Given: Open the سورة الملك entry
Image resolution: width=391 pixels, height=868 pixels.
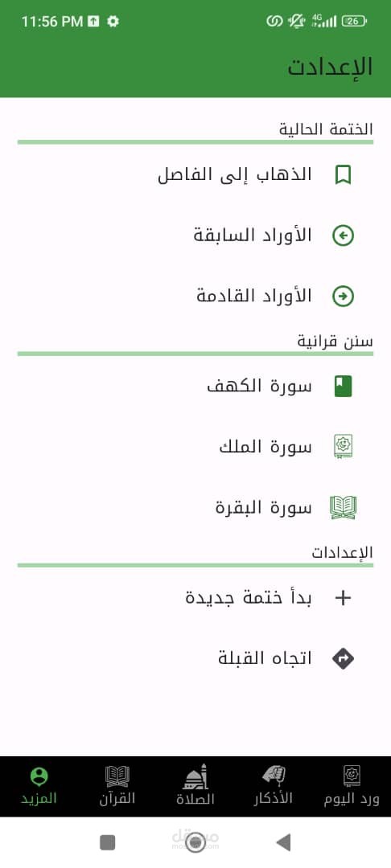Looking at the screenshot, I should click(x=195, y=447).
